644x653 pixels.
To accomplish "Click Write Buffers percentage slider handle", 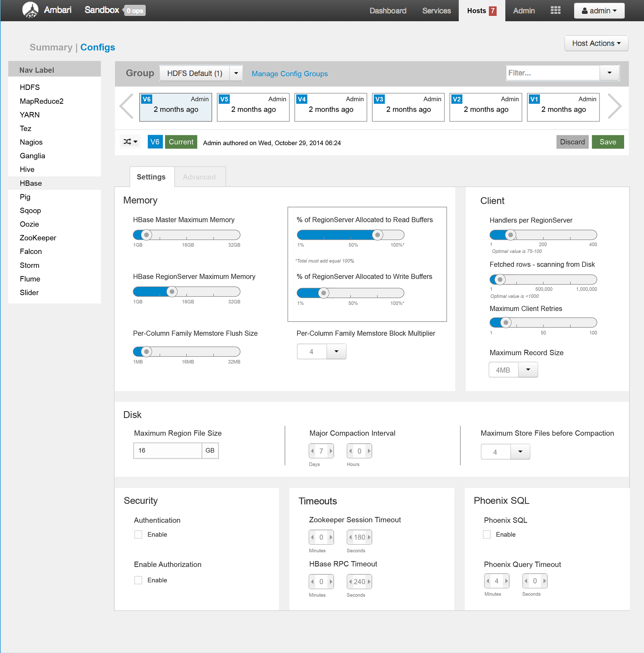I will [x=324, y=293].
